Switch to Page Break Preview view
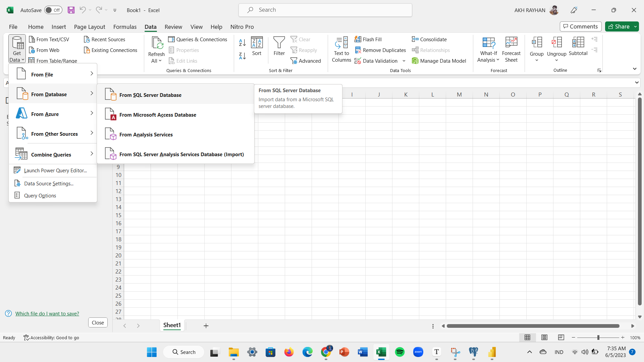The image size is (644, 362). [x=561, y=338]
